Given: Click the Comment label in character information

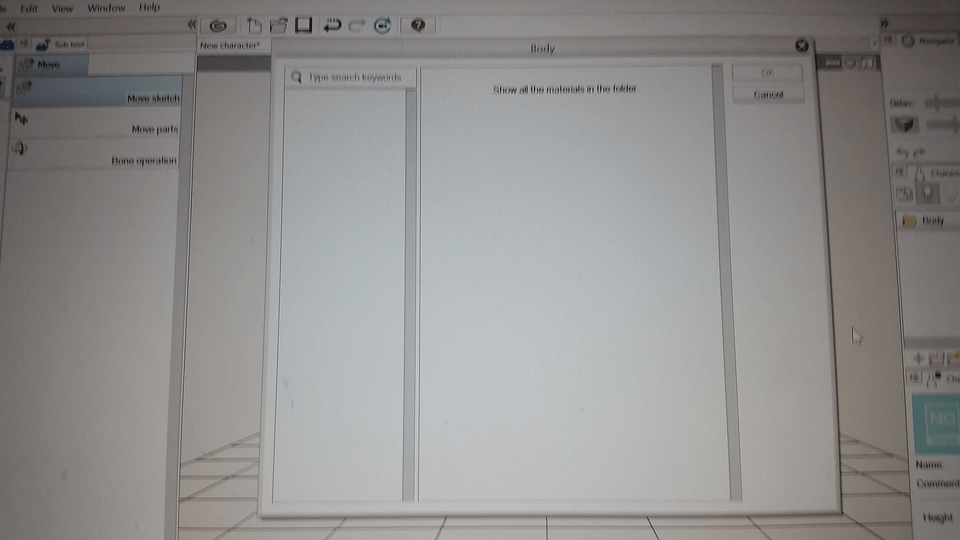Looking at the screenshot, I should point(938,484).
